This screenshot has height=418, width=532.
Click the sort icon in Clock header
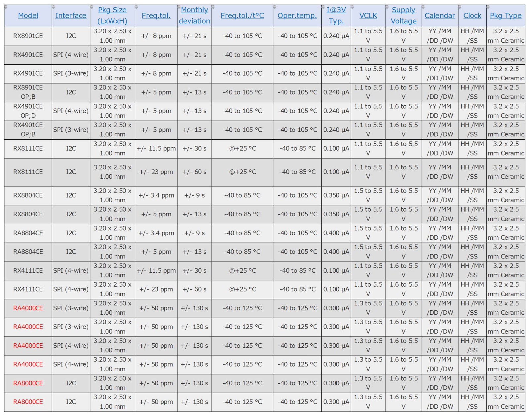(x=460, y=7)
